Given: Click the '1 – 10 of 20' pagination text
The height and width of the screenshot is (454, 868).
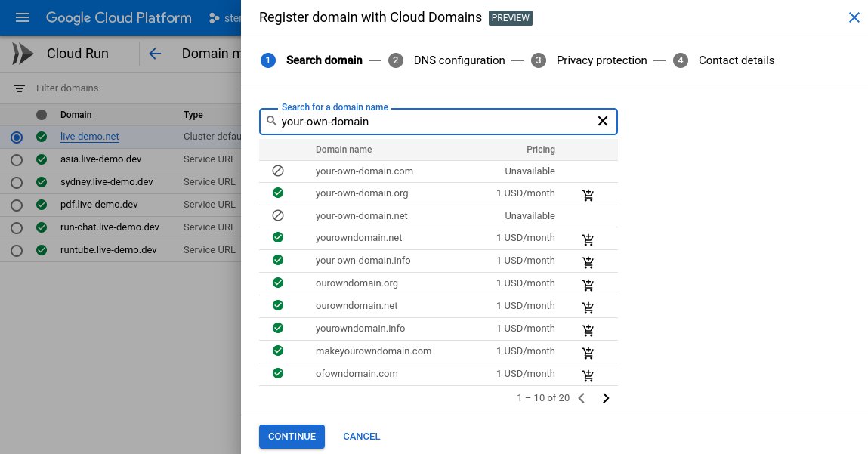Looking at the screenshot, I should (x=543, y=398).
